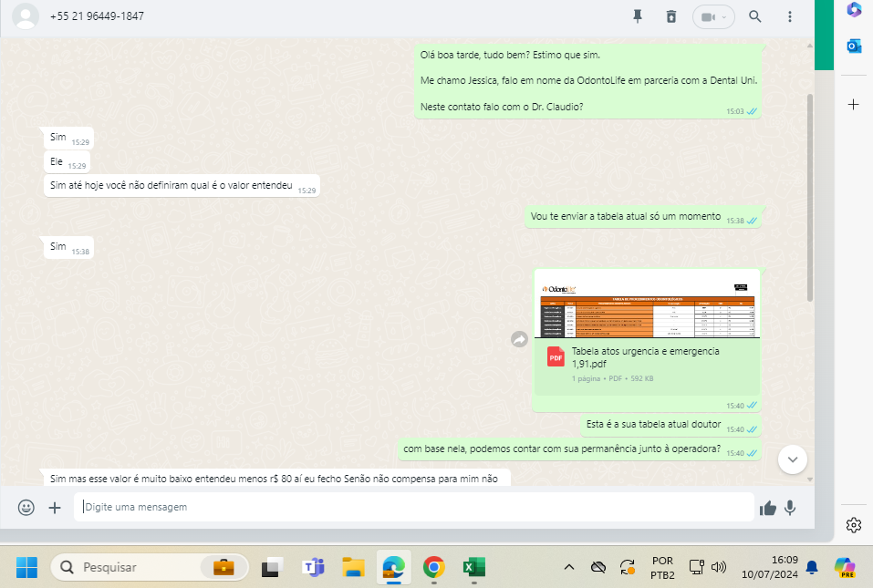The height and width of the screenshot is (588, 873).
Task: Open Edge sidebar settings gear
Action: (854, 524)
